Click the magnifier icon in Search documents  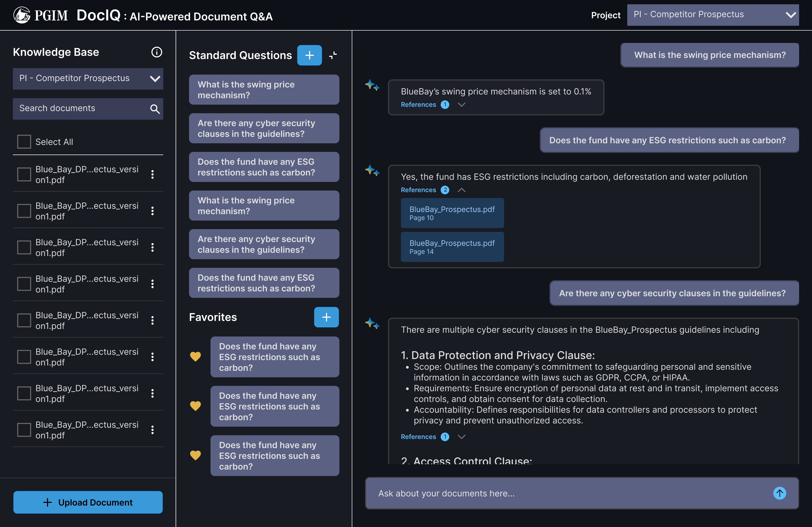pyautogui.click(x=155, y=109)
